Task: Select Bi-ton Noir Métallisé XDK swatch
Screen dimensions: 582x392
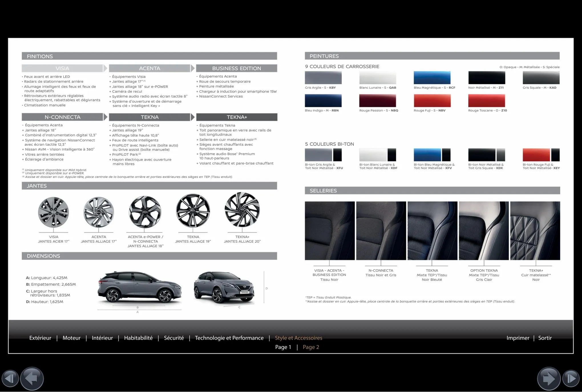Action: click(487, 155)
